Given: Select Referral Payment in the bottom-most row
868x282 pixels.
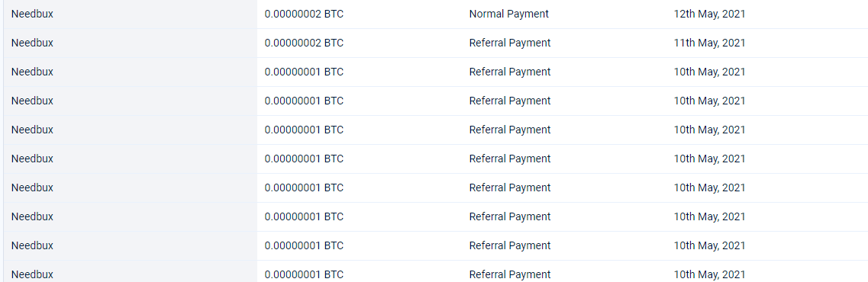Looking at the screenshot, I should coord(510,274).
